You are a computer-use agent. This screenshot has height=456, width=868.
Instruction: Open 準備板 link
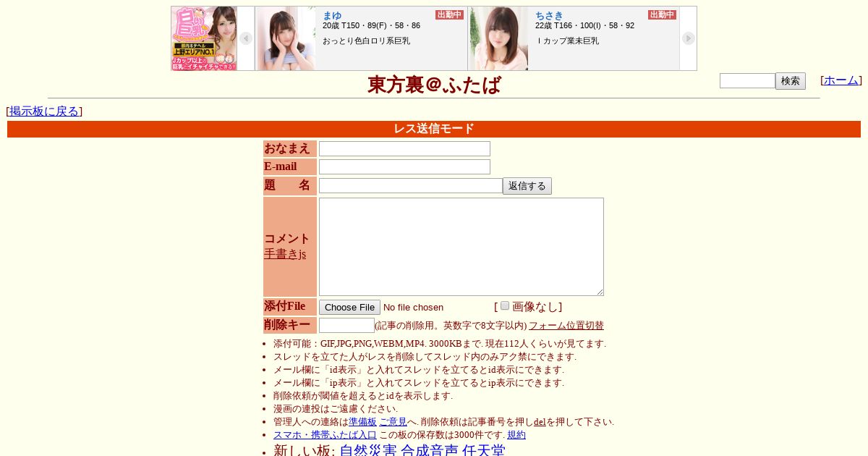[x=362, y=422]
